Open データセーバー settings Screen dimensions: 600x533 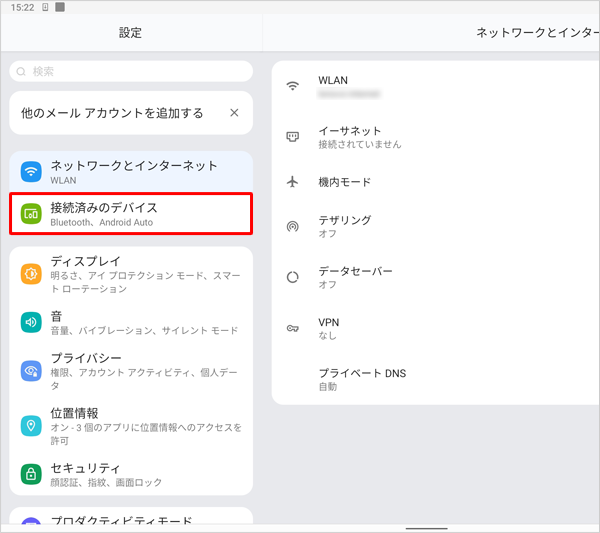point(435,277)
